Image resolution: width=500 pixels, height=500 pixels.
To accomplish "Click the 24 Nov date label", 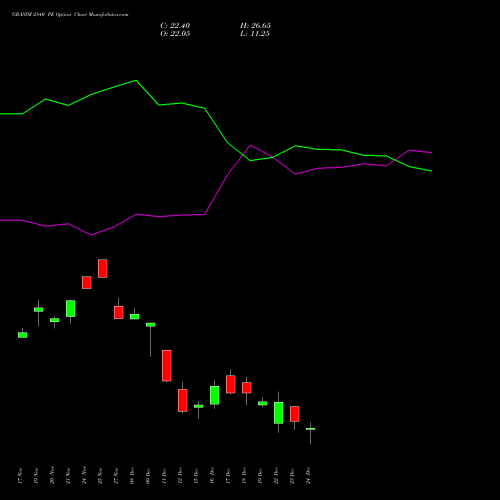I will pyautogui.click(x=84, y=476).
